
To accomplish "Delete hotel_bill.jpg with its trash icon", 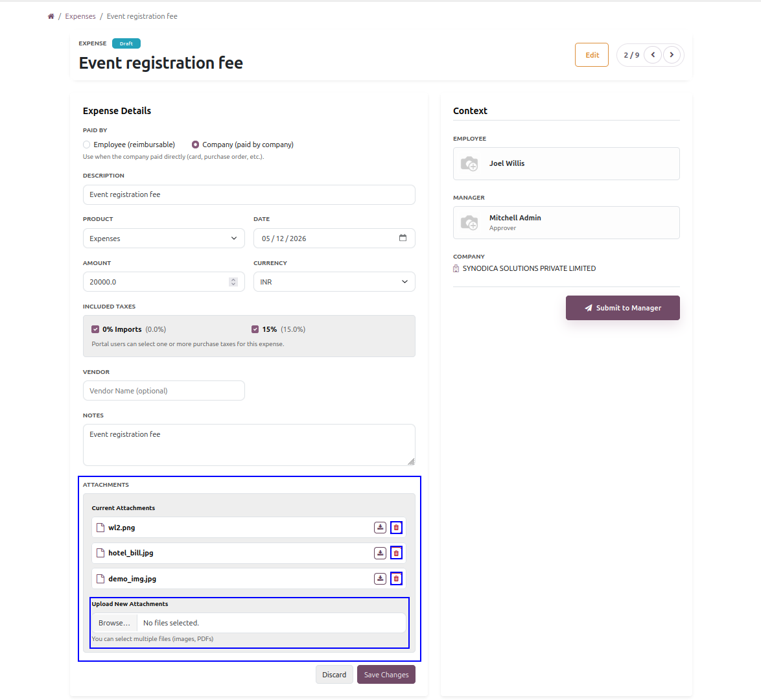I will (396, 553).
